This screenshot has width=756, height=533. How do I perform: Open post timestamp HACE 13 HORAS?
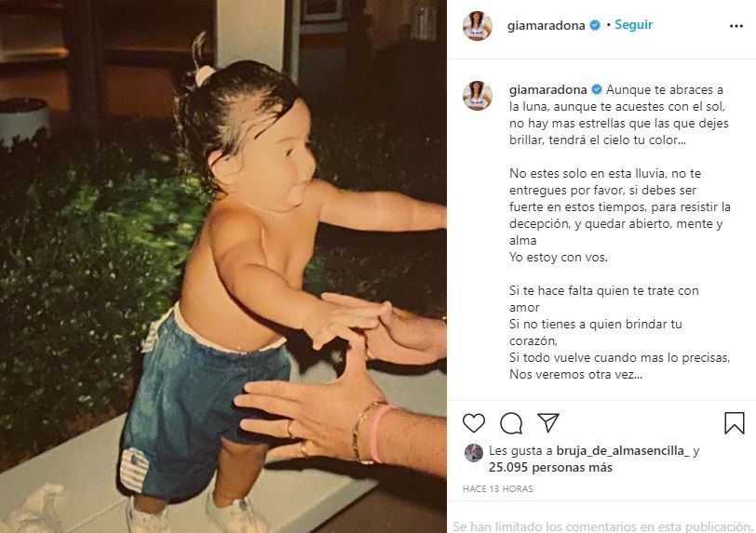click(x=497, y=488)
